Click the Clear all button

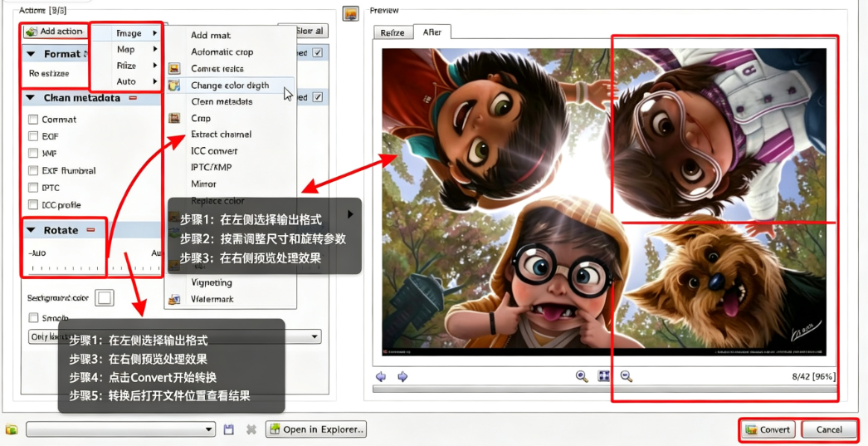tap(304, 31)
